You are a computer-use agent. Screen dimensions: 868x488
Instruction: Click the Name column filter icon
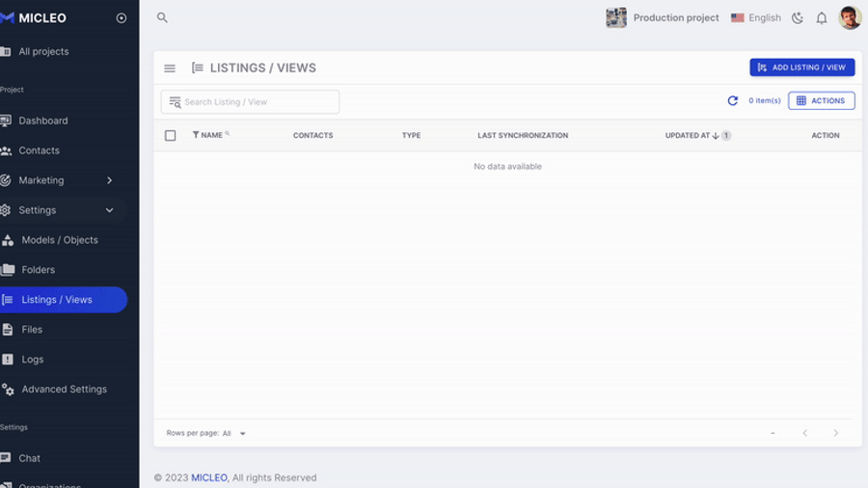click(196, 135)
